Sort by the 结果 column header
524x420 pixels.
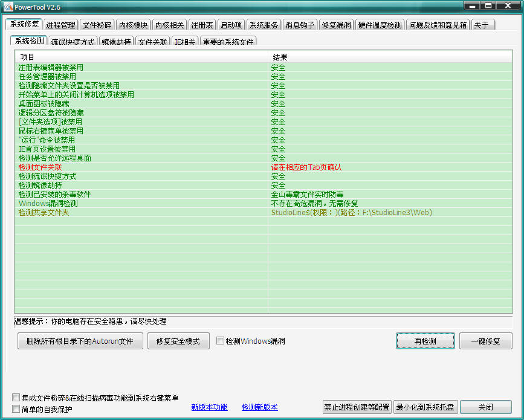390,57
